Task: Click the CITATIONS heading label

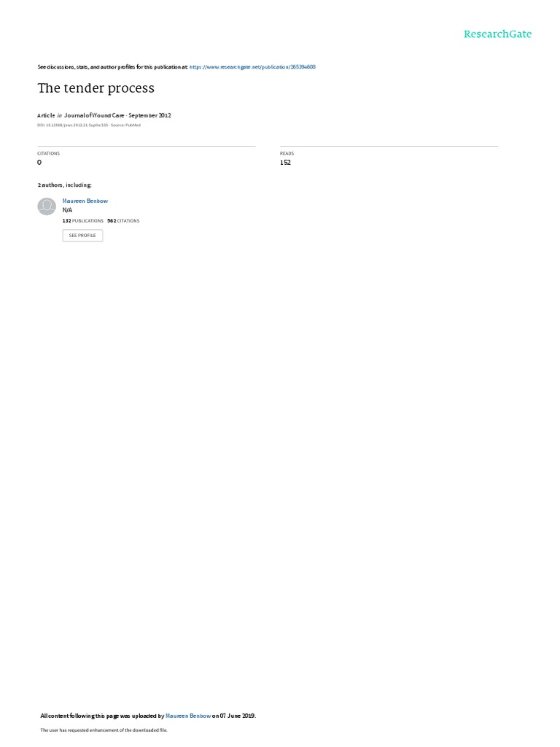Action: (49, 153)
